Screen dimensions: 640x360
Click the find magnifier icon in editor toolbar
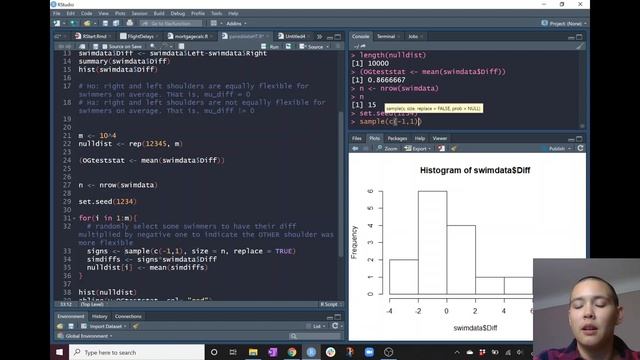pyautogui.click(x=153, y=47)
